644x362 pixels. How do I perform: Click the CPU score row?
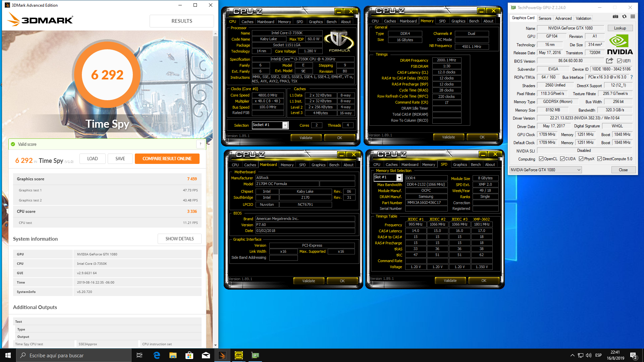[107, 212]
